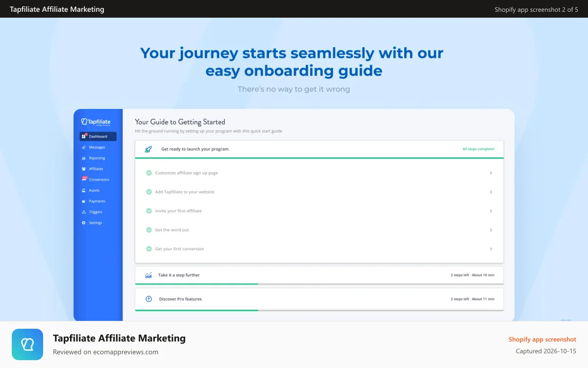The width and height of the screenshot is (588, 368).
Task: Click the 'Tapfiliate Affiliate Marketing' footer title
Action: (119, 338)
